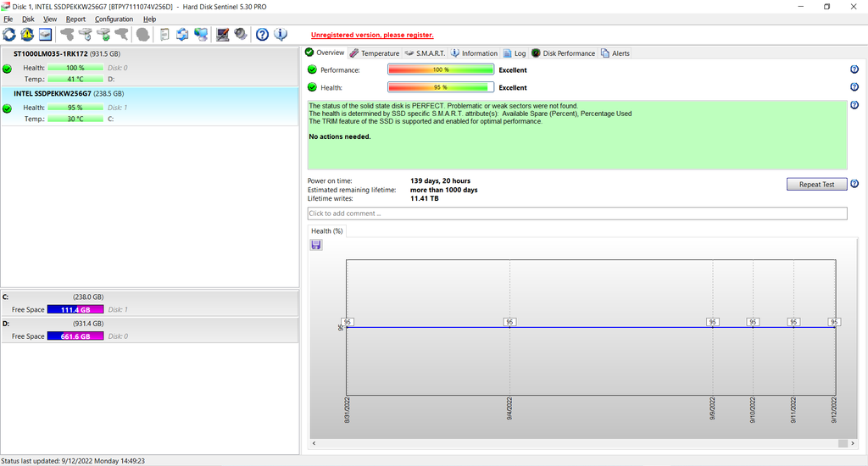The height and width of the screenshot is (466, 868).
Task: Click the Unregistered version, please register link
Action: pos(372,35)
